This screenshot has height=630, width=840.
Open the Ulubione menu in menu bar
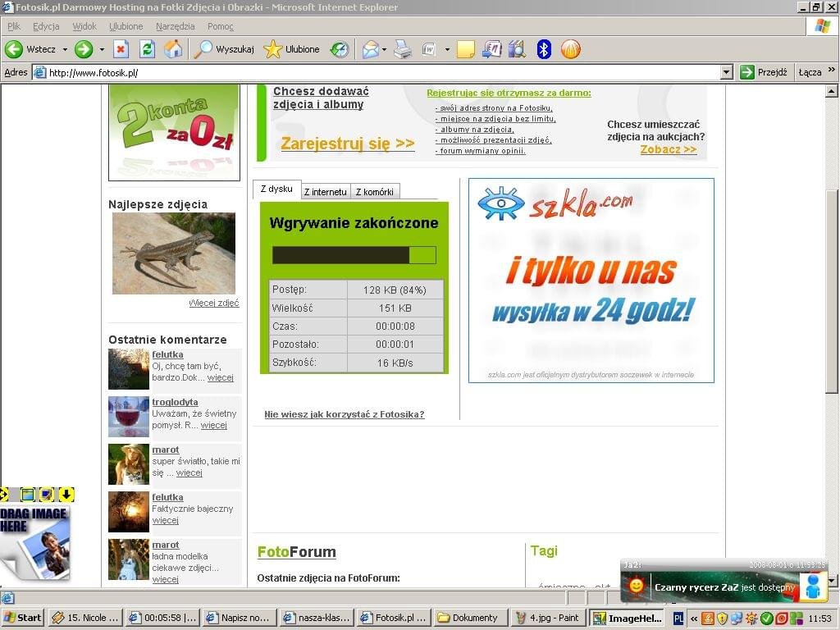(126, 26)
